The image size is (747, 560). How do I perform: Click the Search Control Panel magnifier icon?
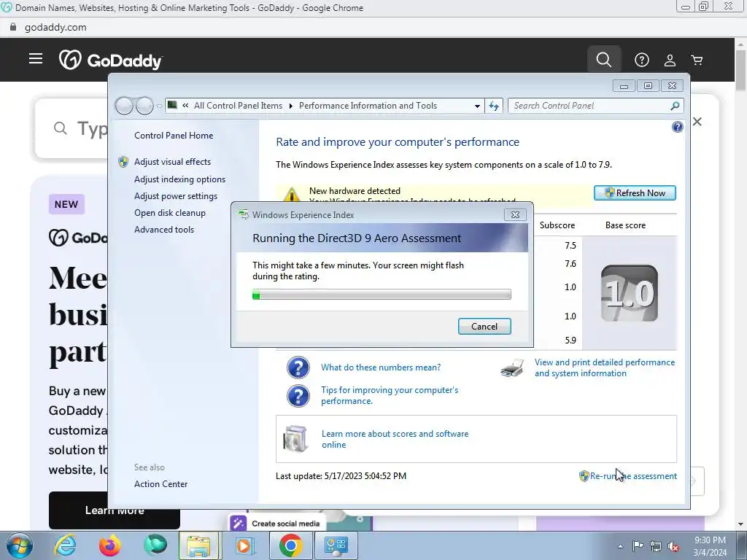(675, 106)
